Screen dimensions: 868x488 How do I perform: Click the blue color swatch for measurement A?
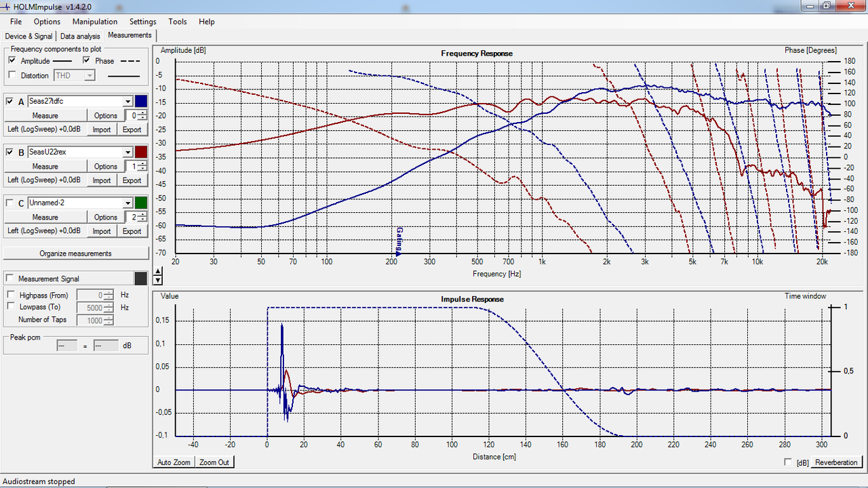[x=141, y=101]
